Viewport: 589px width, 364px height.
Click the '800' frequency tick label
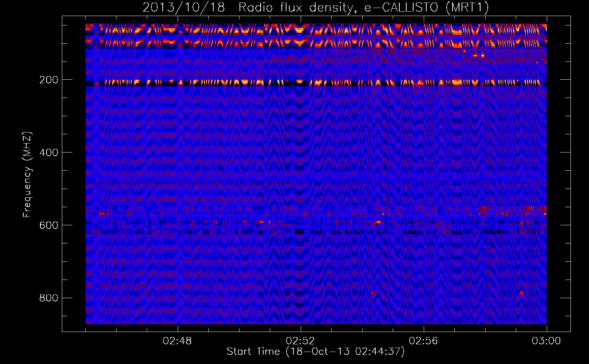49,298
